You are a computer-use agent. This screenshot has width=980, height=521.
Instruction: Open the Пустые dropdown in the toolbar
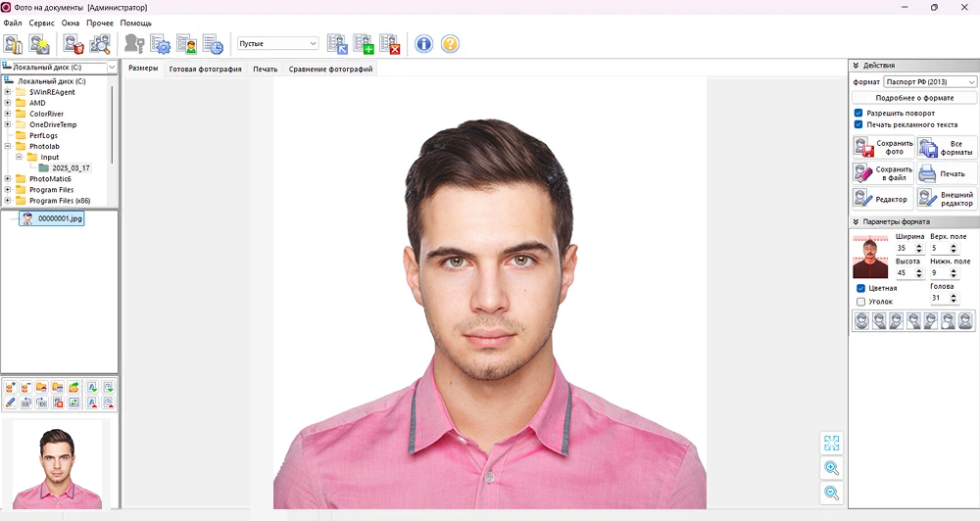pyautogui.click(x=278, y=44)
